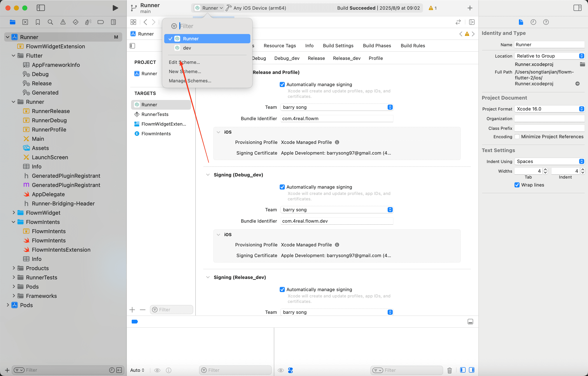This screenshot has width=588, height=376.
Task: Expand the Products folder in navigator
Action: 14,268
